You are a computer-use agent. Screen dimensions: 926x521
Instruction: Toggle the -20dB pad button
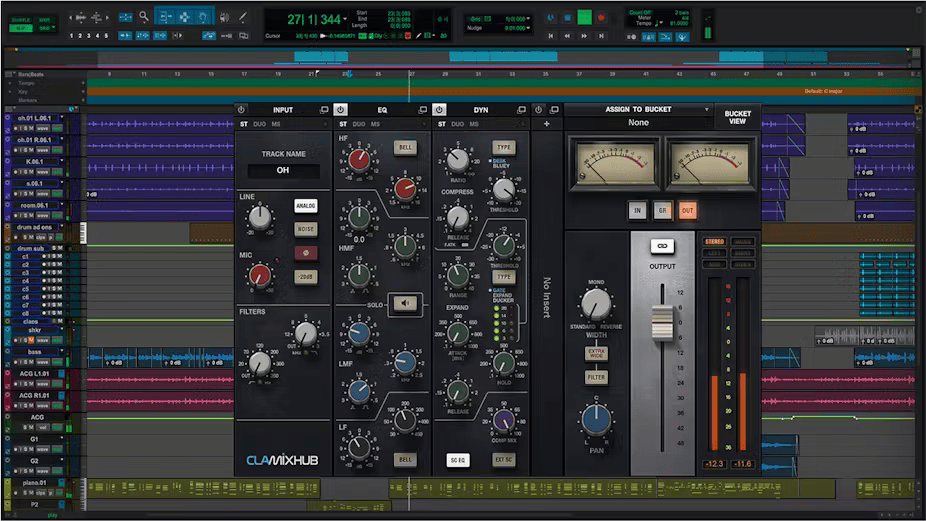point(305,276)
